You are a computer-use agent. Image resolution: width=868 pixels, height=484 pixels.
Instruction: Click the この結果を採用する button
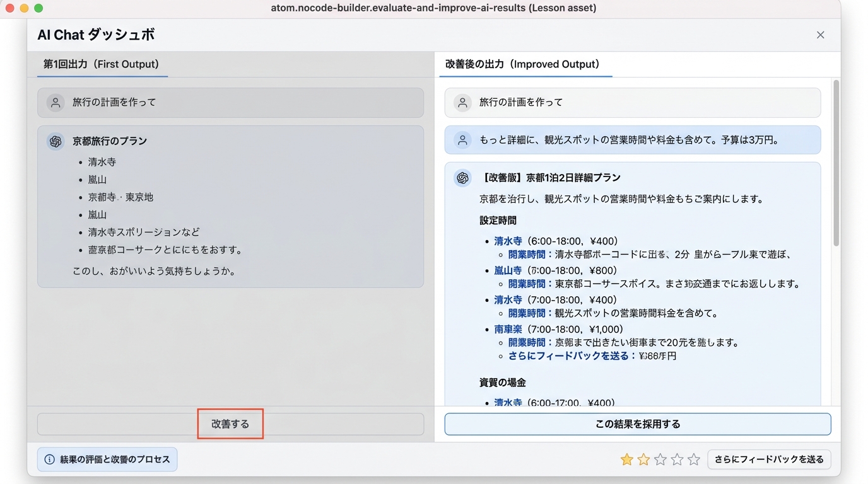(637, 424)
